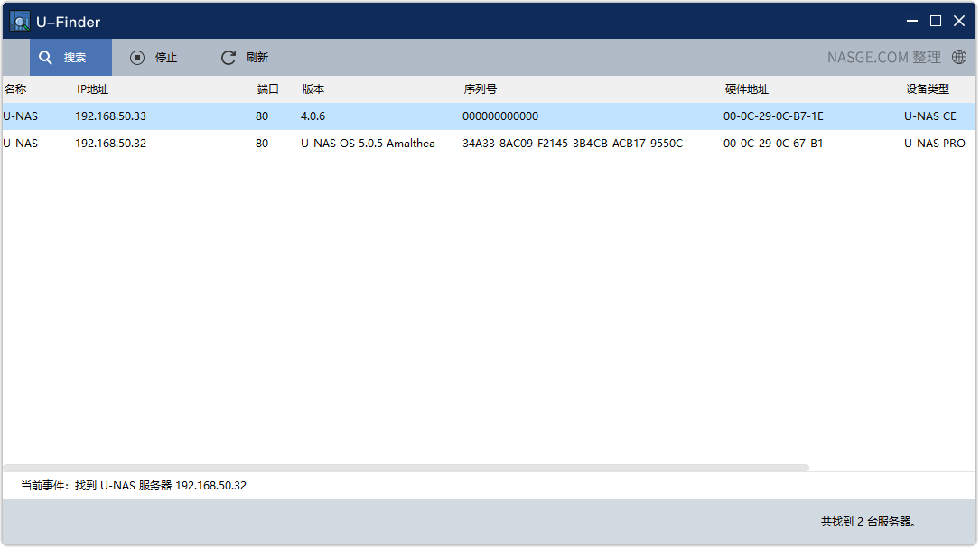
Task: Select IP address 192.168.50.32 in device list
Action: pos(110,143)
